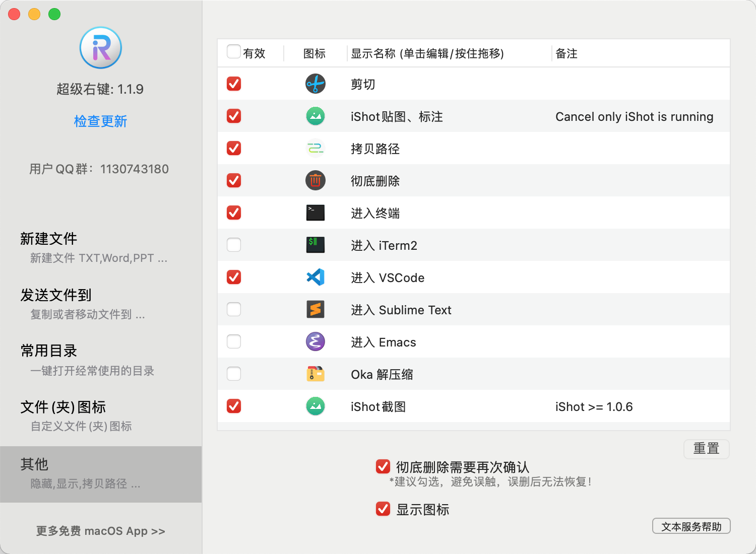Click the Emacs icon
Viewport: 756px width, 554px height.
316,341
